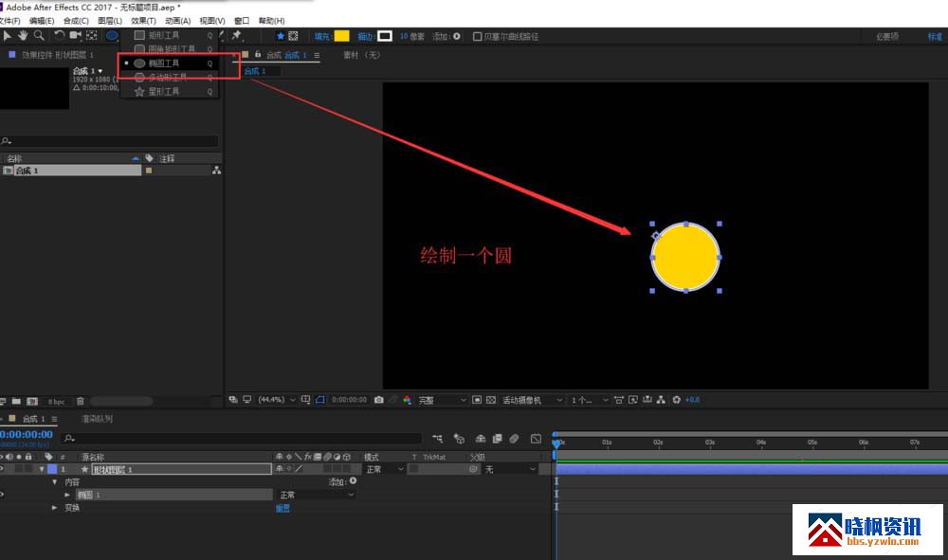Toggle mask and shape path visibility

pyautogui.click(x=319, y=400)
